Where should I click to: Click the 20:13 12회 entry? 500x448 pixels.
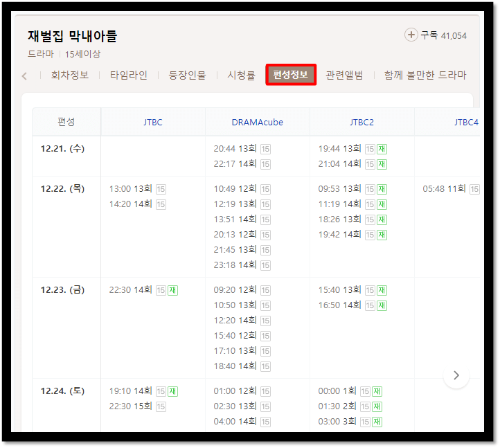(x=242, y=235)
